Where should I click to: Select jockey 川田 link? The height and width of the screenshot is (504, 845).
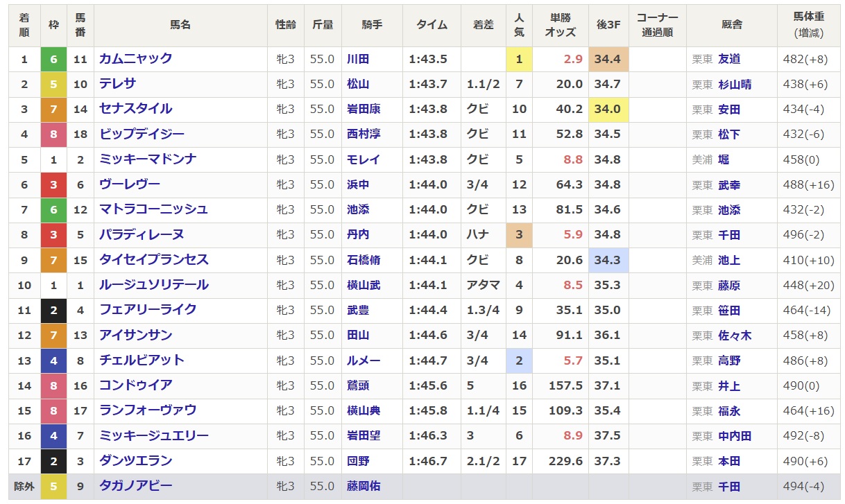[358, 60]
